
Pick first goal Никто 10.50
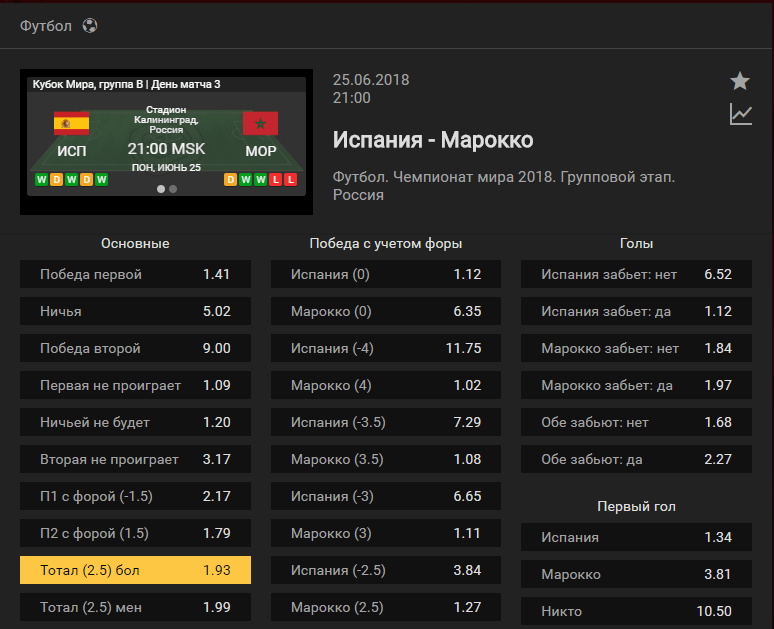pyautogui.click(x=636, y=611)
